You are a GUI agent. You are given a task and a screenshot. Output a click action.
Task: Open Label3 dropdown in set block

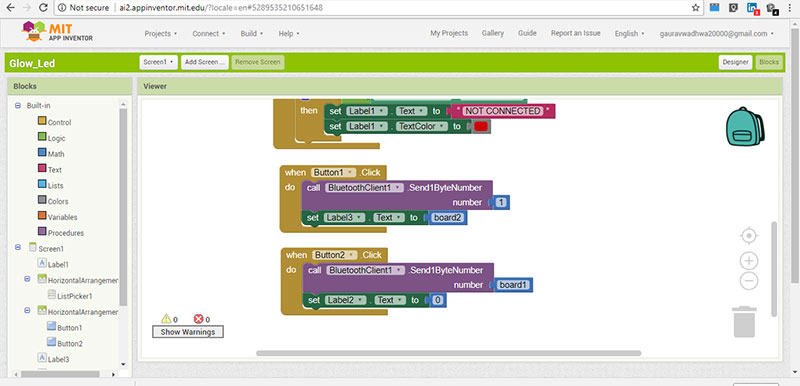click(x=345, y=218)
